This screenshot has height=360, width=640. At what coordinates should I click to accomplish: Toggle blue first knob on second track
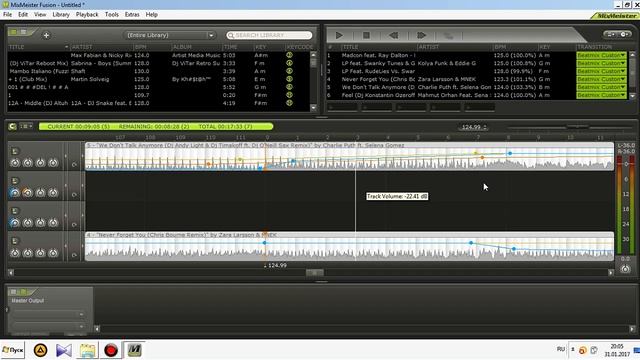coord(15,193)
